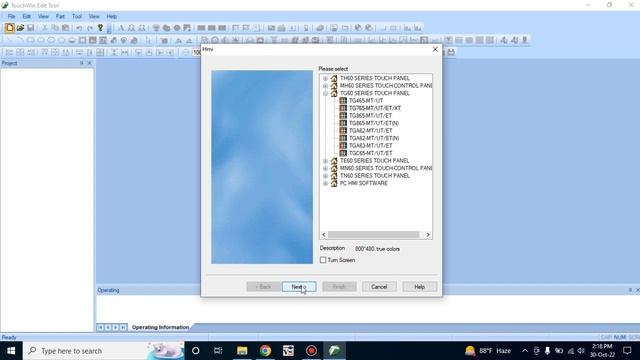Select TN60 SERIES TOUCH PANEL label

(375, 176)
